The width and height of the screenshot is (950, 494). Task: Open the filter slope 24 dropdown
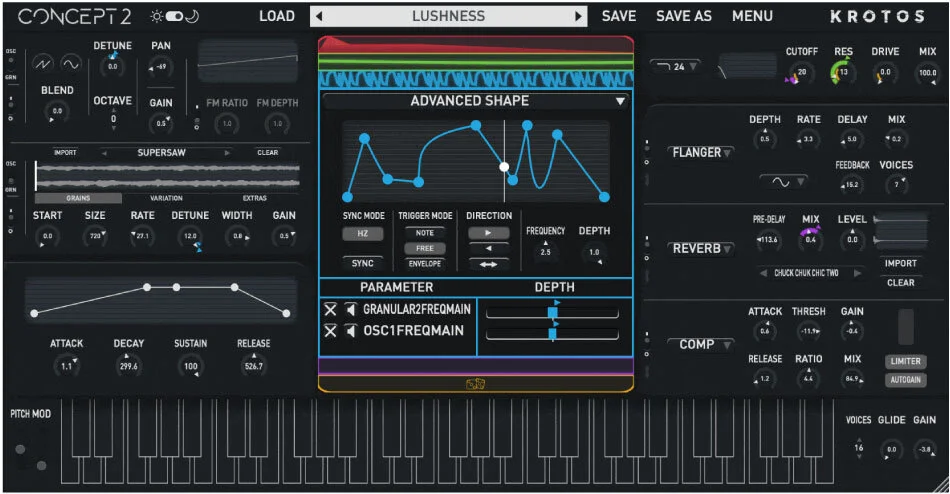pyautogui.click(x=676, y=67)
